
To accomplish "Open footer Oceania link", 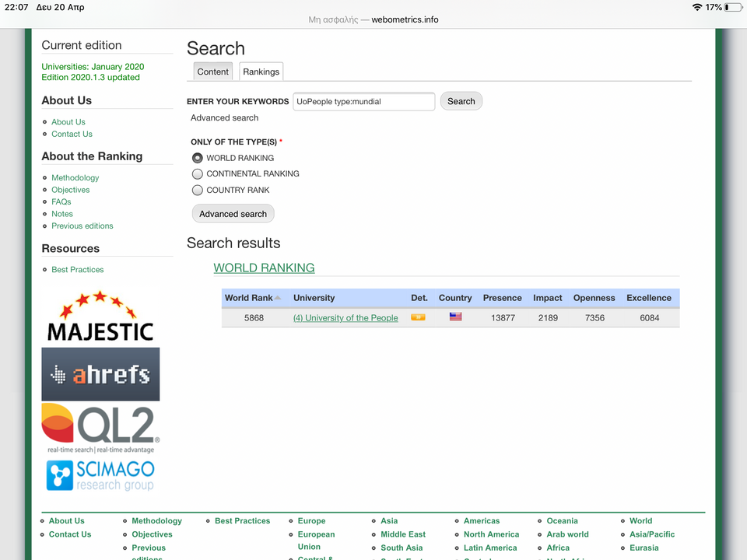I will click(562, 521).
